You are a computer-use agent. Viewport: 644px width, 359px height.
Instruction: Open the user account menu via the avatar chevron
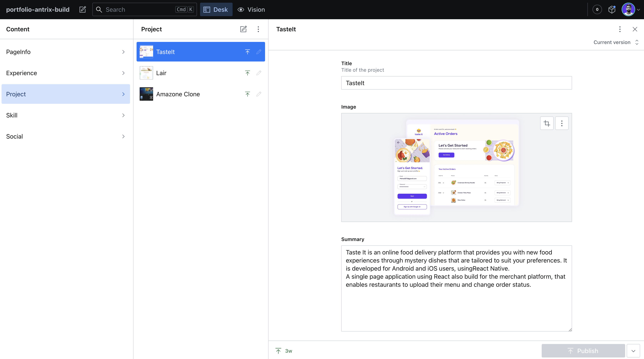tap(639, 9)
